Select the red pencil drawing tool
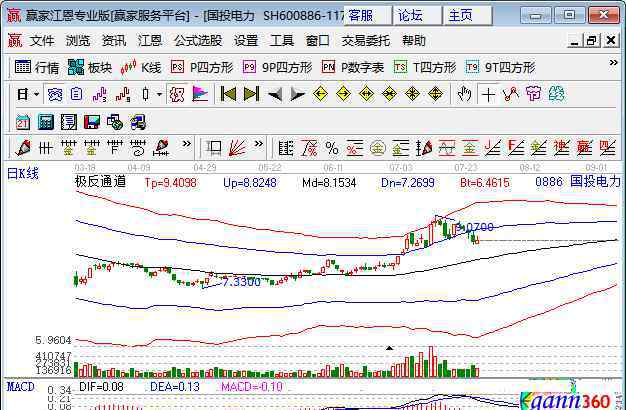Image resolution: width=626 pixels, height=410 pixels. pos(23,149)
